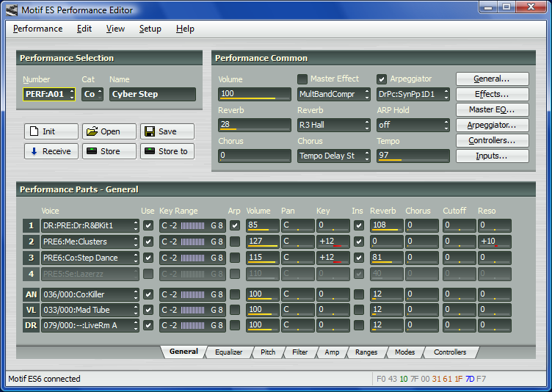Select part number 1 button
This screenshot has height=392, width=552.
[x=32, y=225]
